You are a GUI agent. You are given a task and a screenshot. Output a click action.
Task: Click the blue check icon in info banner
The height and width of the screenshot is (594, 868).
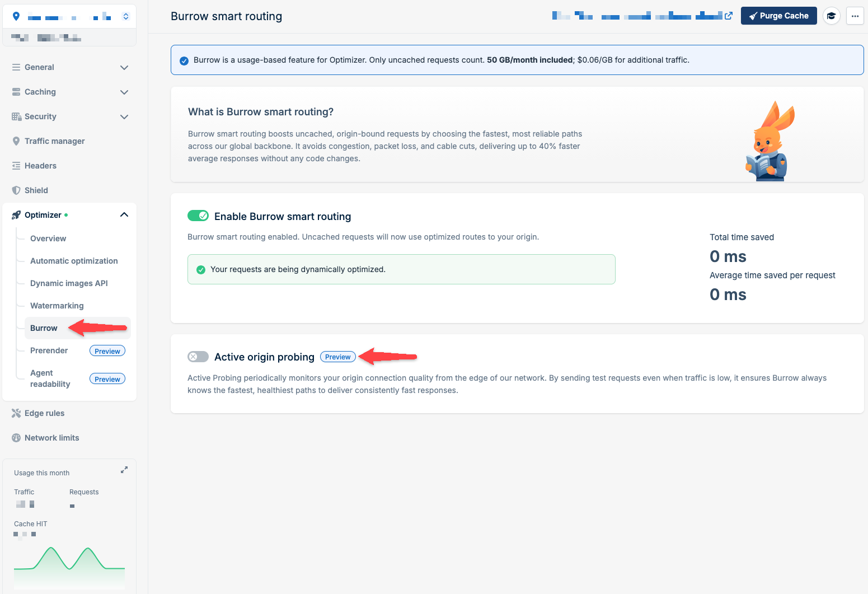click(x=184, y=60)
